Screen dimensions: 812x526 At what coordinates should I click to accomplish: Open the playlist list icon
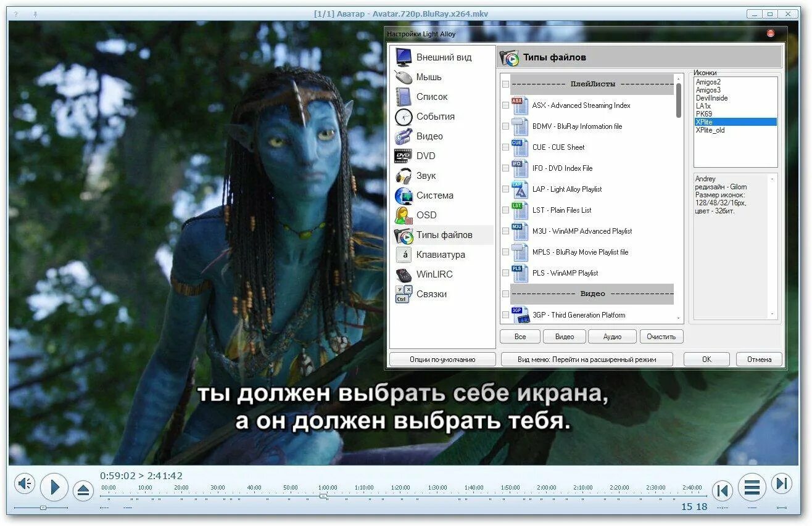(x=752, y=488)
